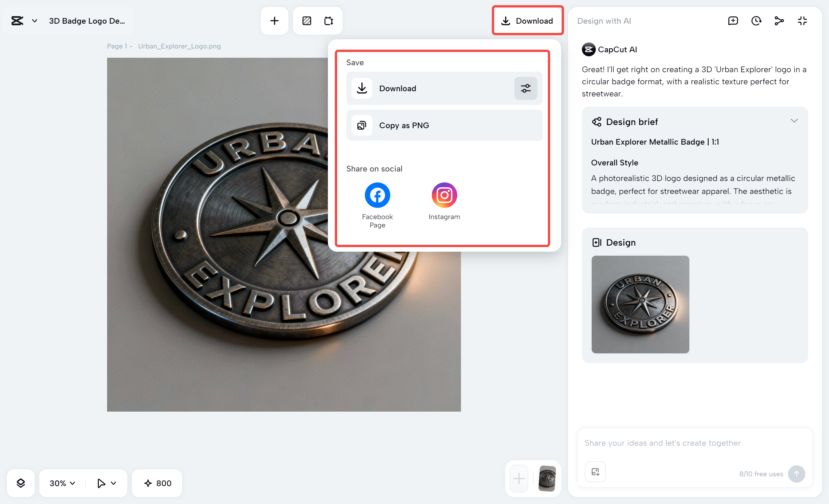
Task: Open the pointer tool dropdown
Action: (106, 483)
